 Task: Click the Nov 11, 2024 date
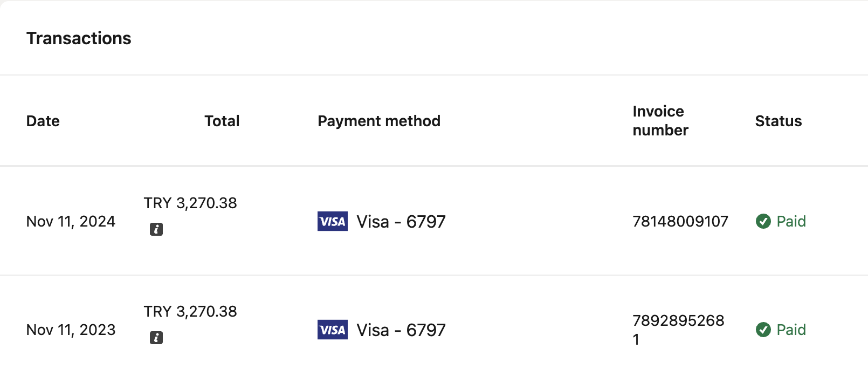pyautogui.click(x=71, y=221)
